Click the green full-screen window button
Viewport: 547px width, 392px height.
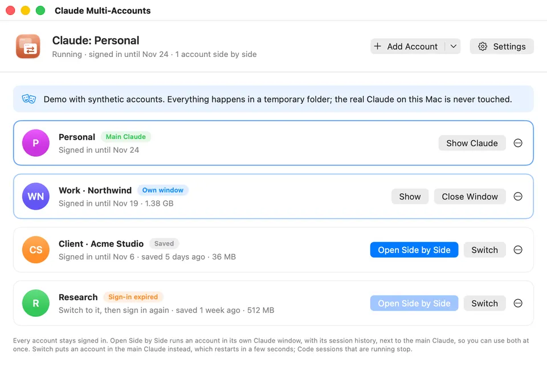click(40, 10)
